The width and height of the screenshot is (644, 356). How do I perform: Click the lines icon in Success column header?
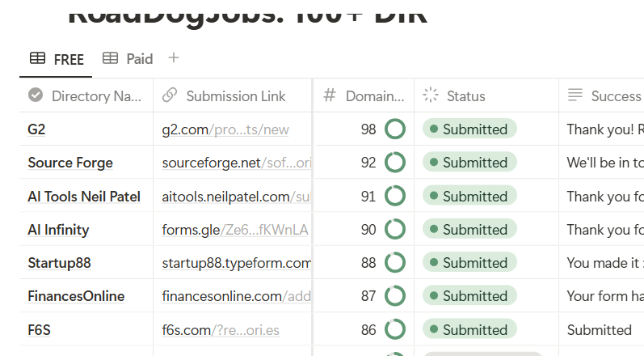point(575,95)
